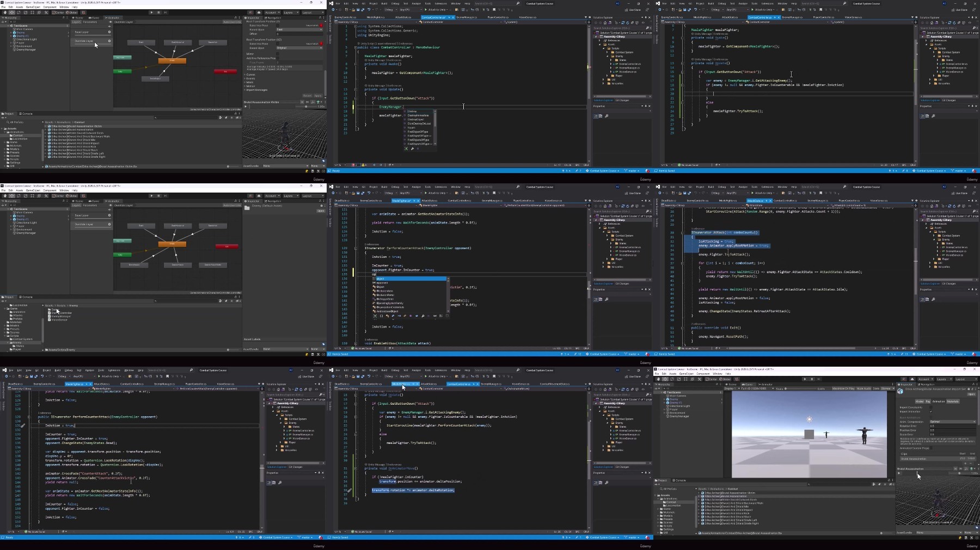Screen dimensions: 980x550
Task: Click Solution Explorer home icon beside 'opponent' autocomplete code
Action: [605, 206]
